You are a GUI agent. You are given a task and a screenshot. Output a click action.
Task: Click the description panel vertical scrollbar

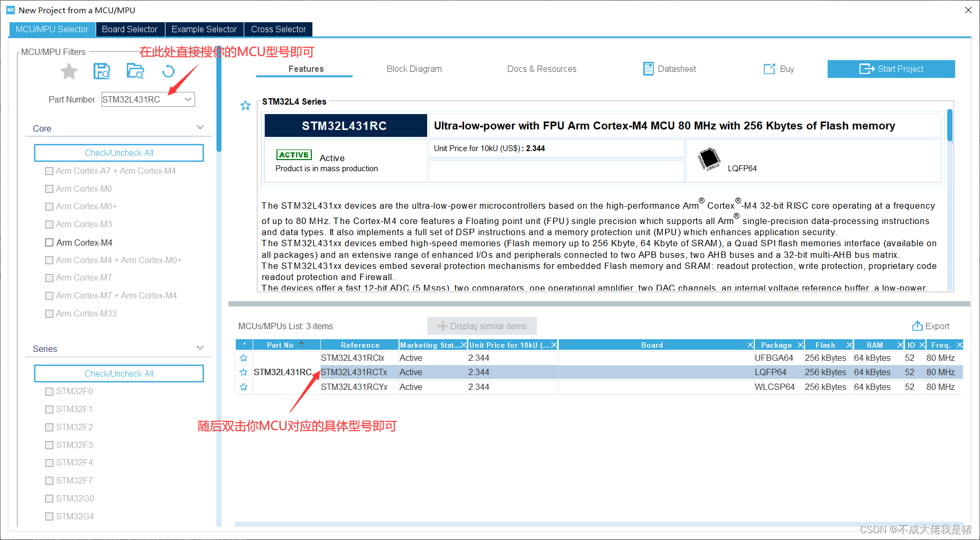click(950, 125)
